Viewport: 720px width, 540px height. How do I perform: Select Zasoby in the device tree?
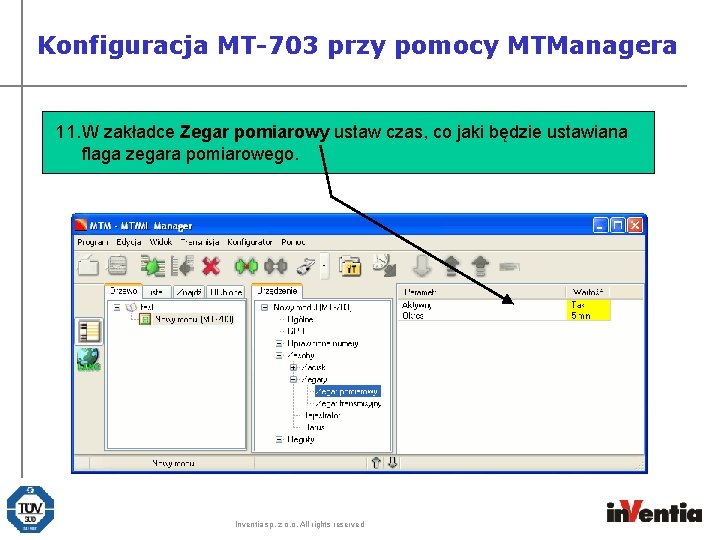click(x=301, y=355)
